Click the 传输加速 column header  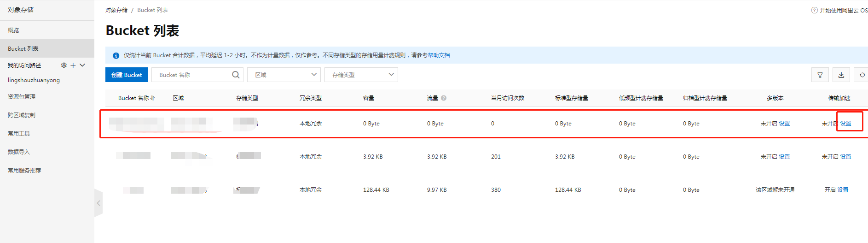coord(839,98)
